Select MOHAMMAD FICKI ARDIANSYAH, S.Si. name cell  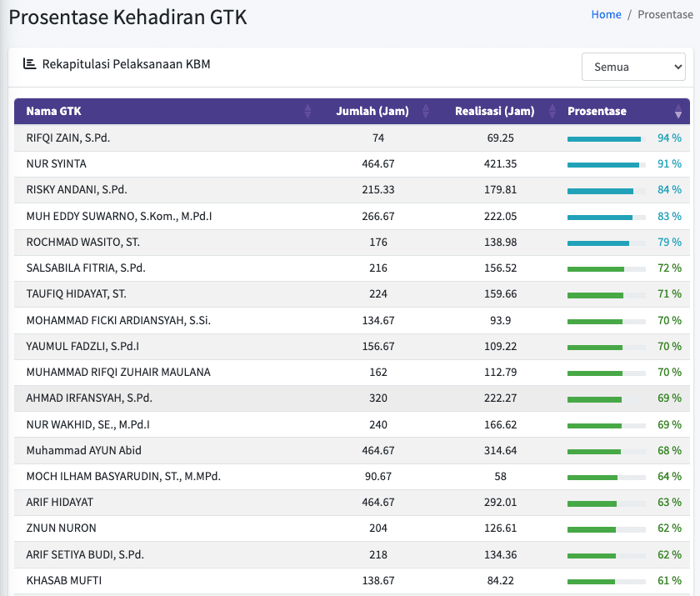coord(118,321)
